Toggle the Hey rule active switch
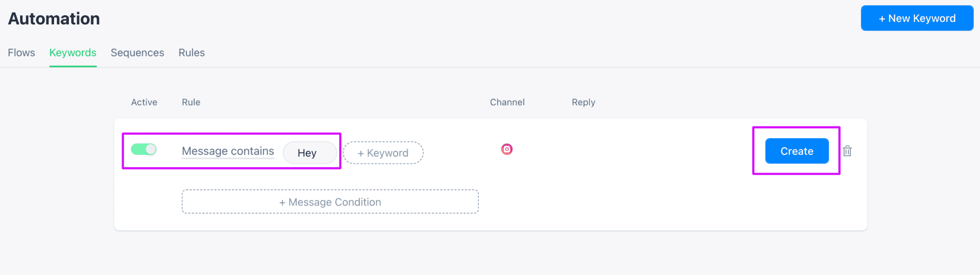 (144, 149)
